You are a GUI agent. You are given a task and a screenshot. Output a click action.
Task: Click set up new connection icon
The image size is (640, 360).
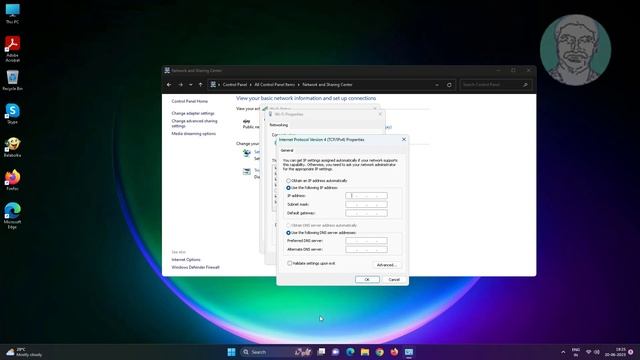click(247, 153)
